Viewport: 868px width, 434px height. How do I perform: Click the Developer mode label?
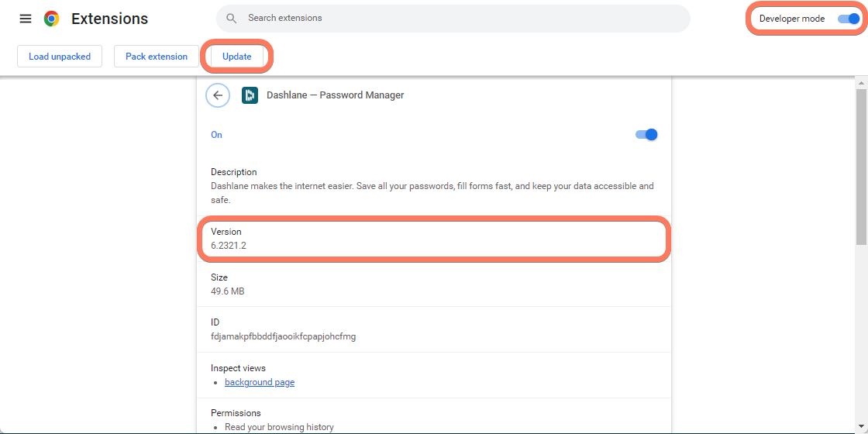[x=792, y=19]
